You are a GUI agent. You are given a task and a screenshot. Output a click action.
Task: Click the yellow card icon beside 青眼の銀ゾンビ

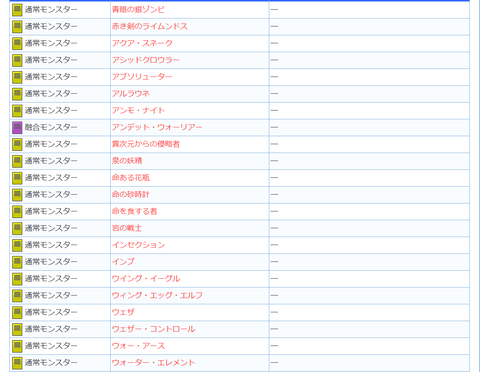pyautogui.click(x=17, y=10)
